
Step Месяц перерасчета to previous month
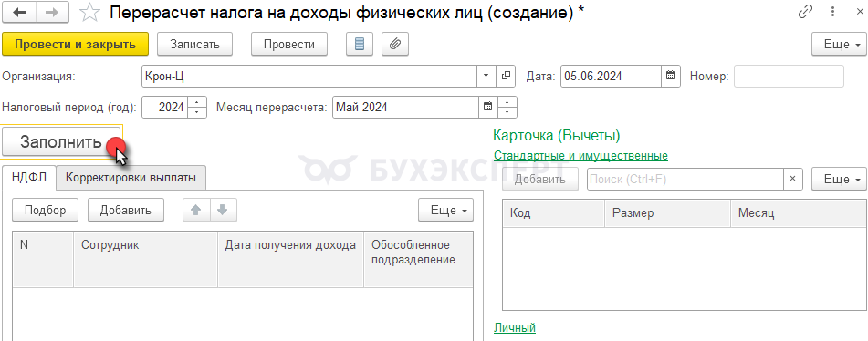(507, 113)
